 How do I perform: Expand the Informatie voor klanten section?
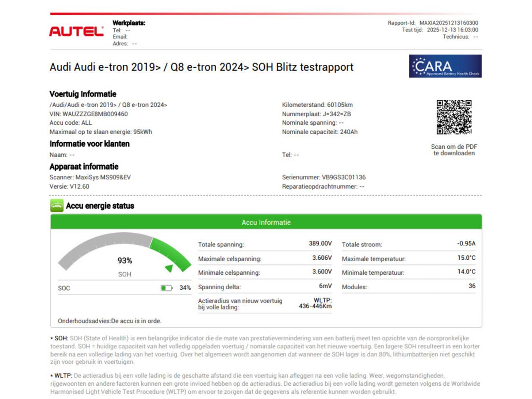click(x=90, y=144)
